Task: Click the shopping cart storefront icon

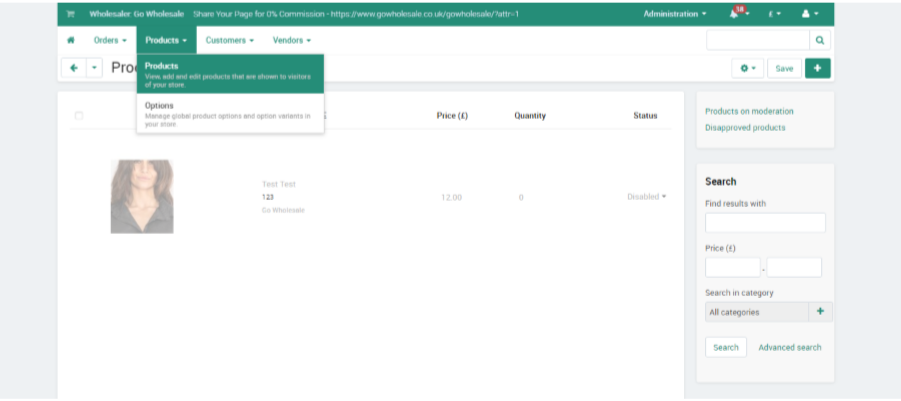Action: coord(70,14)
